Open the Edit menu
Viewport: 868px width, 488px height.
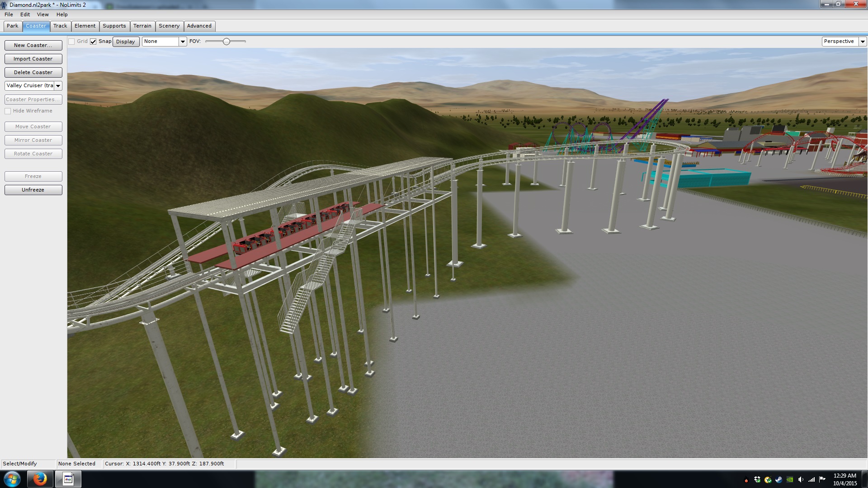[x=25, y=14]
